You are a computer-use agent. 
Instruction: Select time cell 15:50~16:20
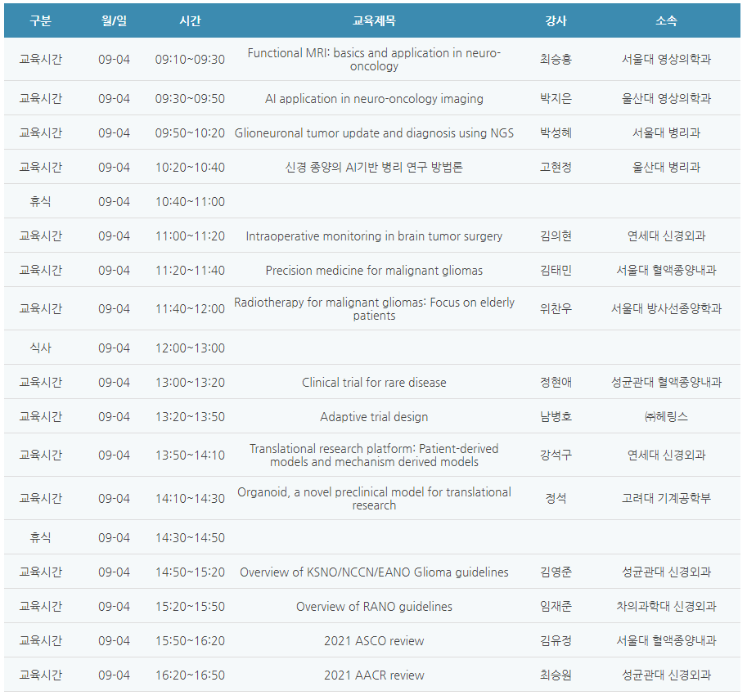click(x=190, y=640)
